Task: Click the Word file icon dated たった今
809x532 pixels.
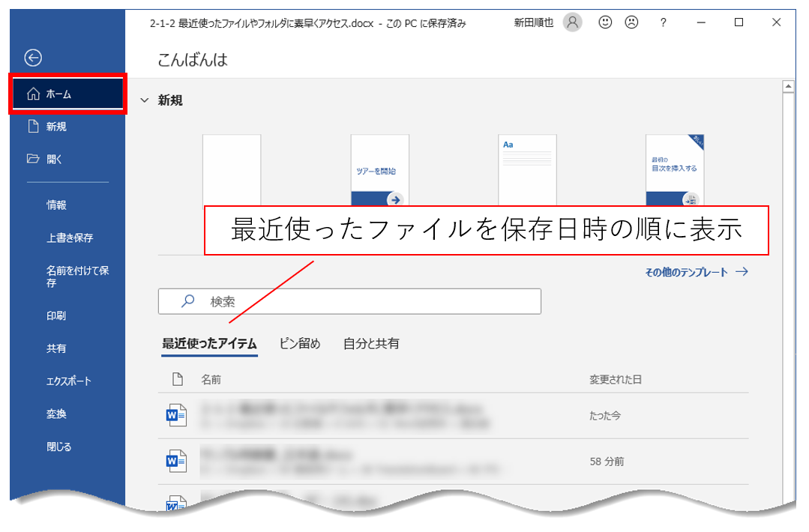Action: coord(175,415)
